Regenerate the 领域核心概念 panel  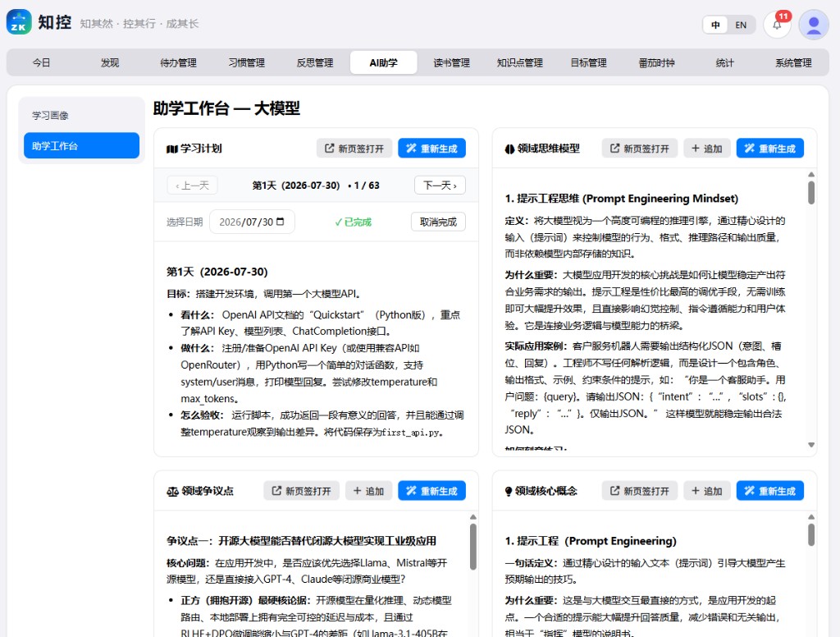769,491
